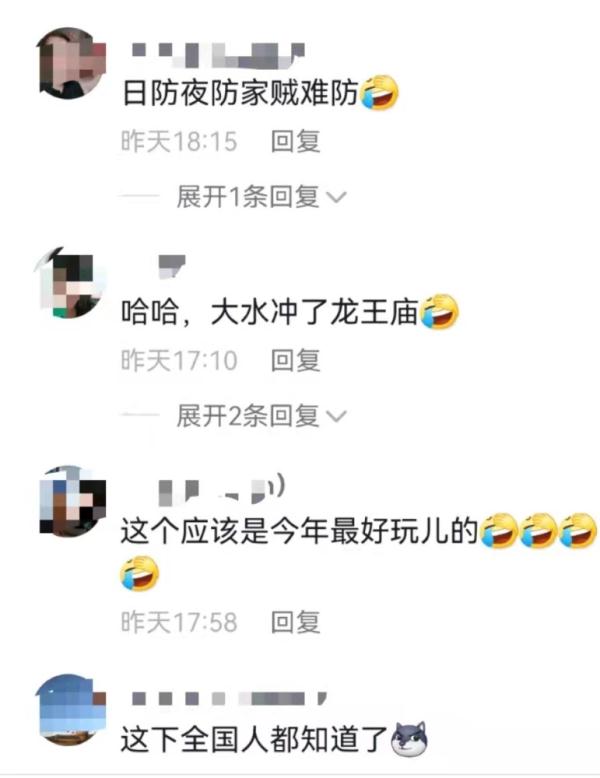Reply to the comment posted 昨天17:10

(295, 360)
